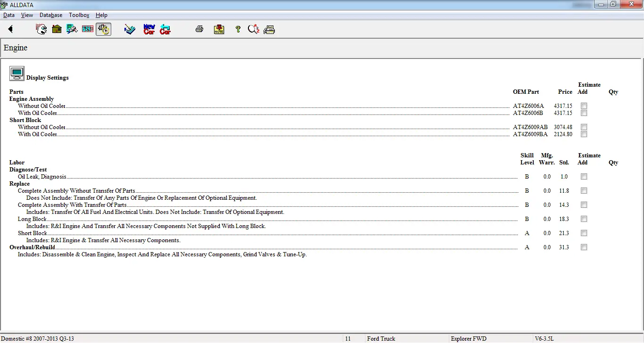Click the previous Car arrow icon
The width and height of the screenshot is (644, 343).
pyautogui.click(x=165, y=29)
